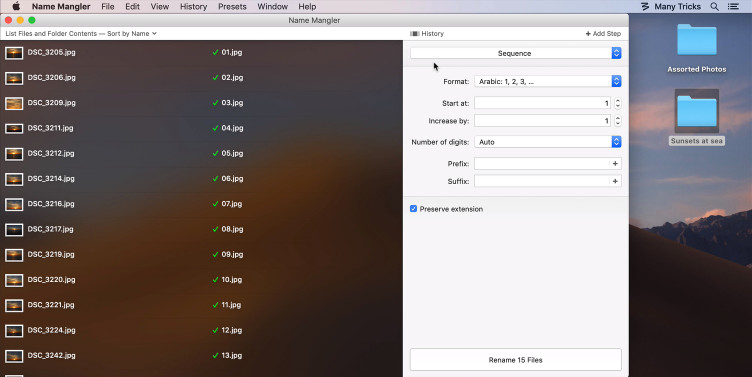Select thumbnail of DSC_3209.jpg
This screenshot has width=752, height=377.
(14, 103)
